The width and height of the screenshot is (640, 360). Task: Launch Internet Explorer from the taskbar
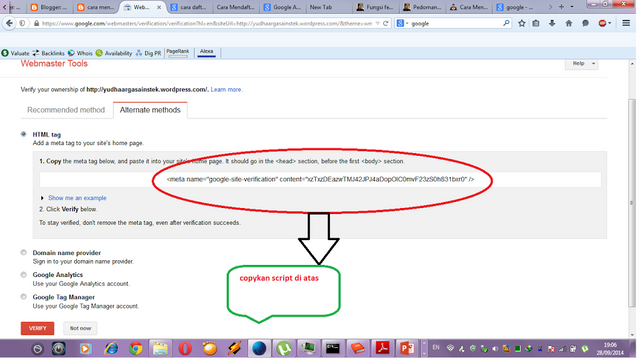(111, 349)
